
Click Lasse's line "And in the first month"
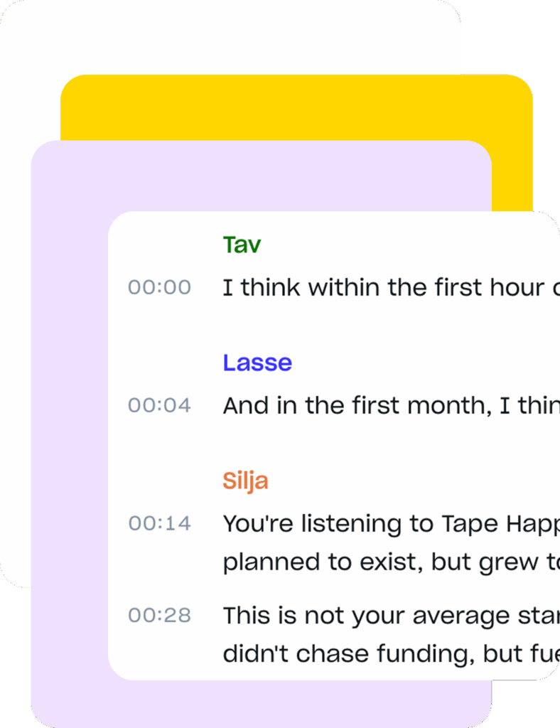[x=384, y=405]
